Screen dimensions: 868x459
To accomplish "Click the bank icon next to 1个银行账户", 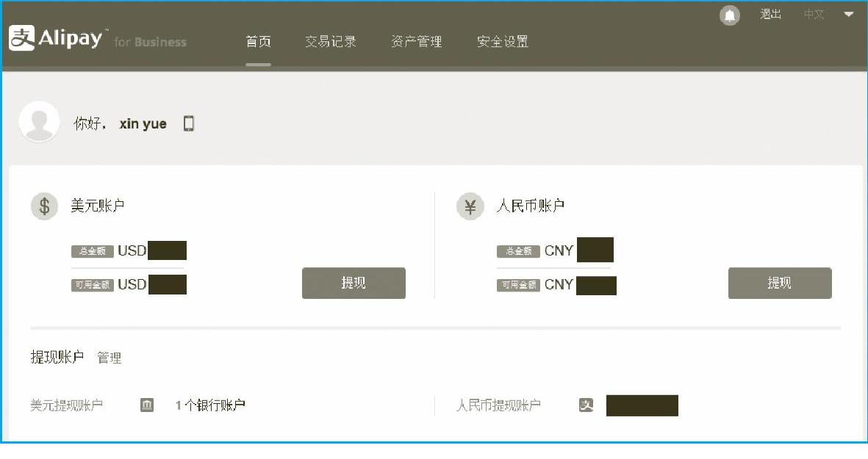I will (x=147, y=405).
